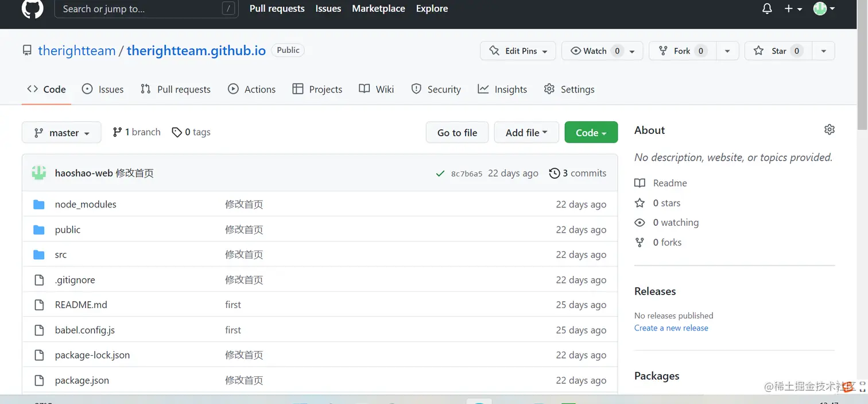Open the green Code dropdown

pos(591,132)
